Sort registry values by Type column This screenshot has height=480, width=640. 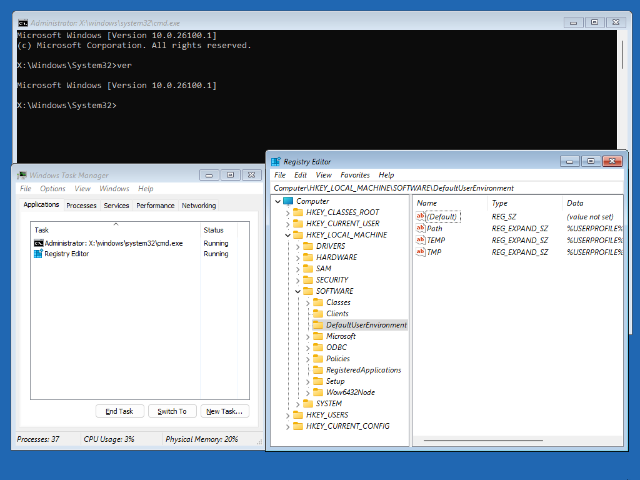point(524,203)
